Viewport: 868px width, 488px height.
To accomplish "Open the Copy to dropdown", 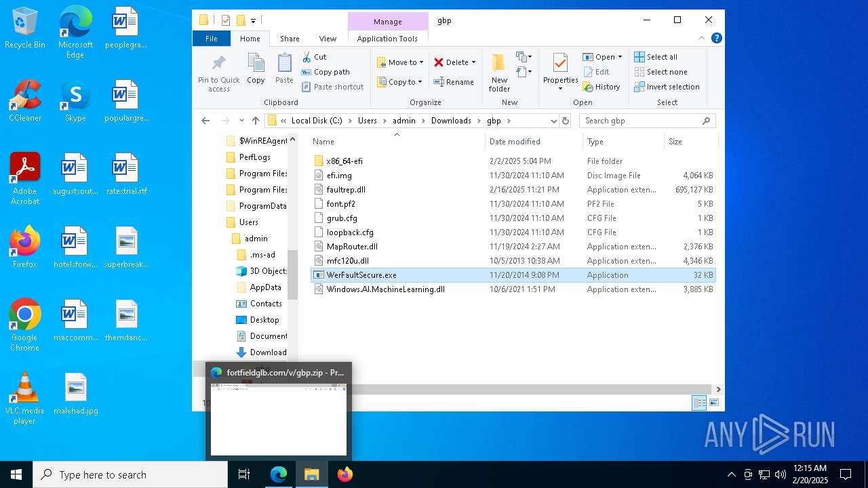I will pos(400,82).
